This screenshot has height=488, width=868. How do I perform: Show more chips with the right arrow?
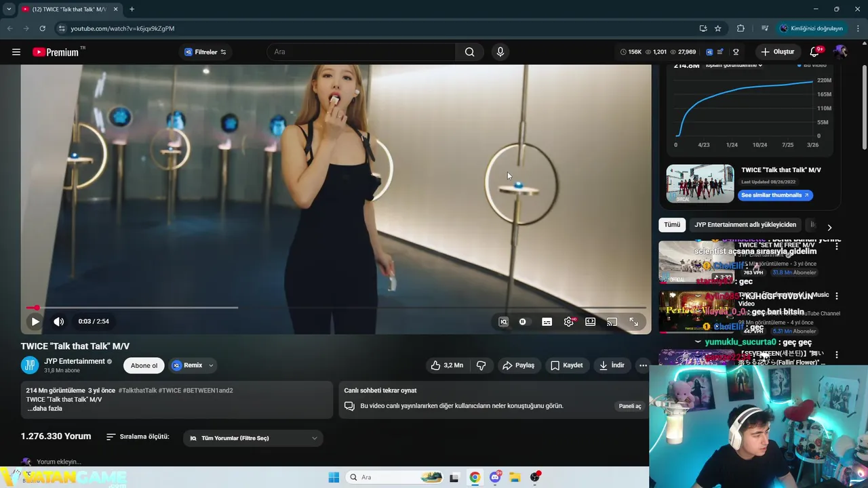coord(829,227)
